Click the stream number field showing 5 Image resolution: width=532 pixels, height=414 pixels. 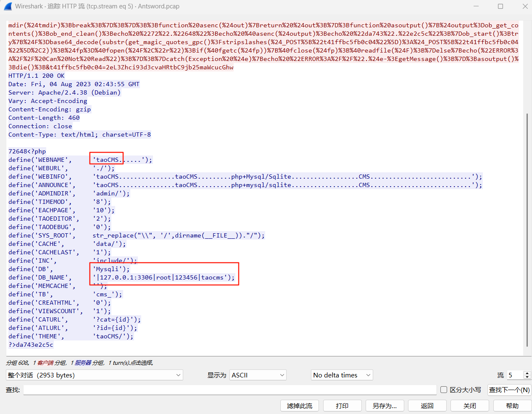point(515,375)
